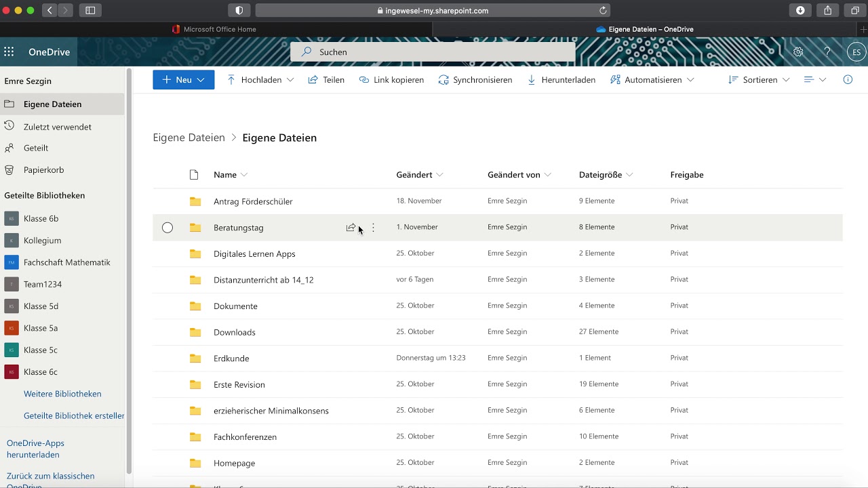The width and height of the screenshot is (868, 488).
Task: Click the Suchen search field
Action: pyautogui.click(x=433, y=52)
